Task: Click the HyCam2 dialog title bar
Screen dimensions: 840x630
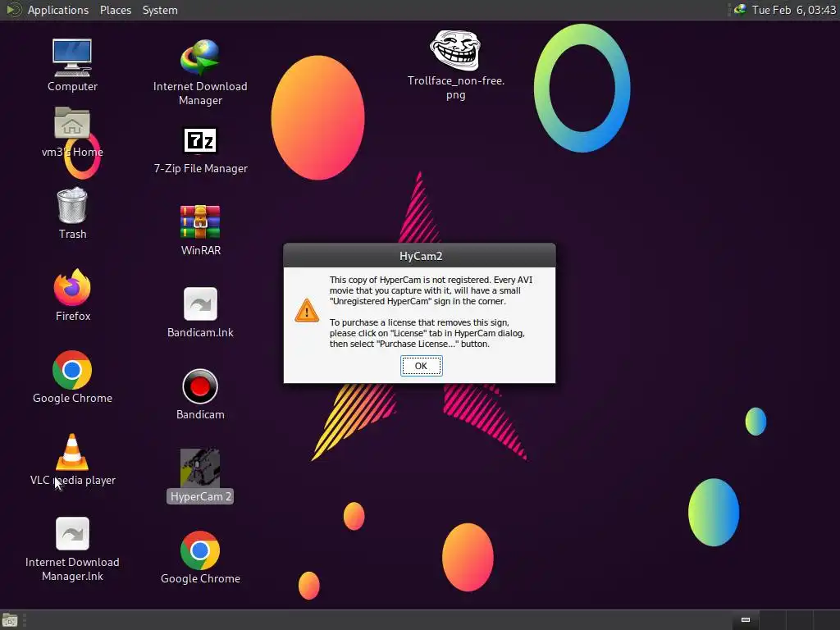Action: coord(419,256)
